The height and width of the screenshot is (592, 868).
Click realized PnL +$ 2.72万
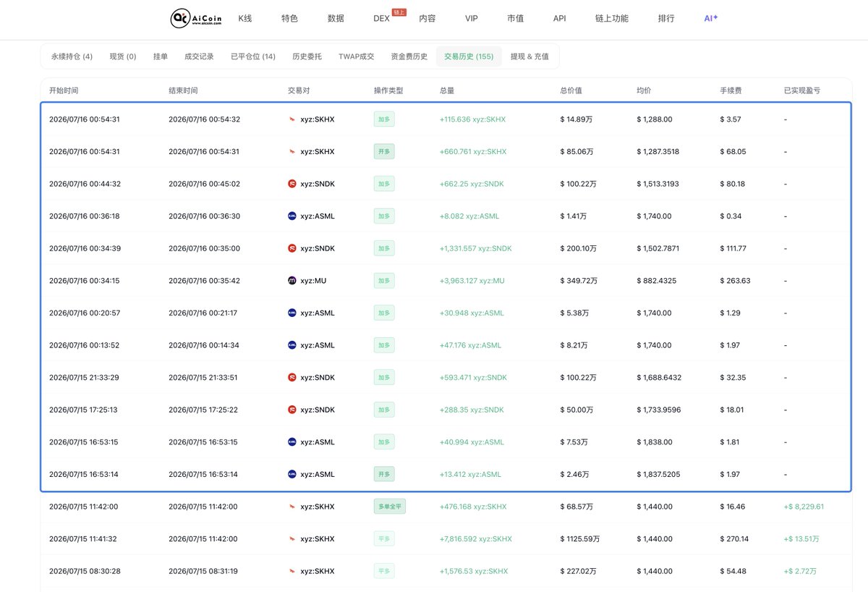pyautogui.click(x=800, y=571)
